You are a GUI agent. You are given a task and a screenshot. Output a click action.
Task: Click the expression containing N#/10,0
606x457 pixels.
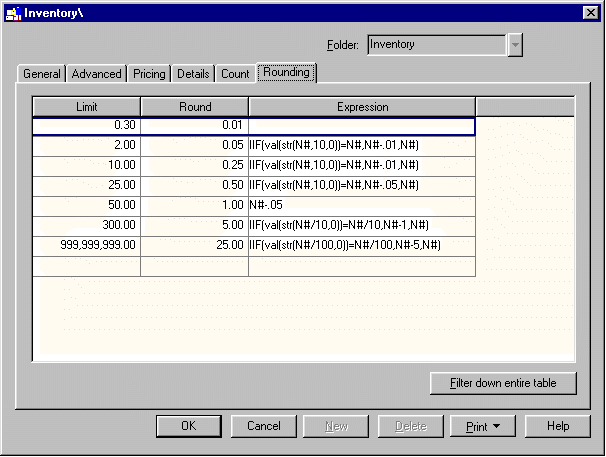[362, 226]
